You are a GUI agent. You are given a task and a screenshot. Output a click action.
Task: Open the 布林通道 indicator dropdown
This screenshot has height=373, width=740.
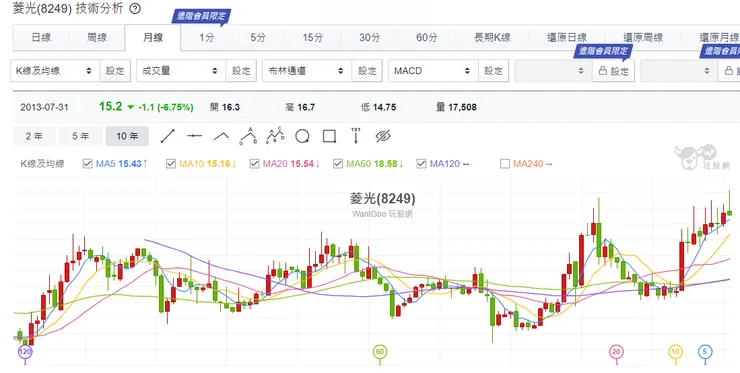click(x=307, y=71)
